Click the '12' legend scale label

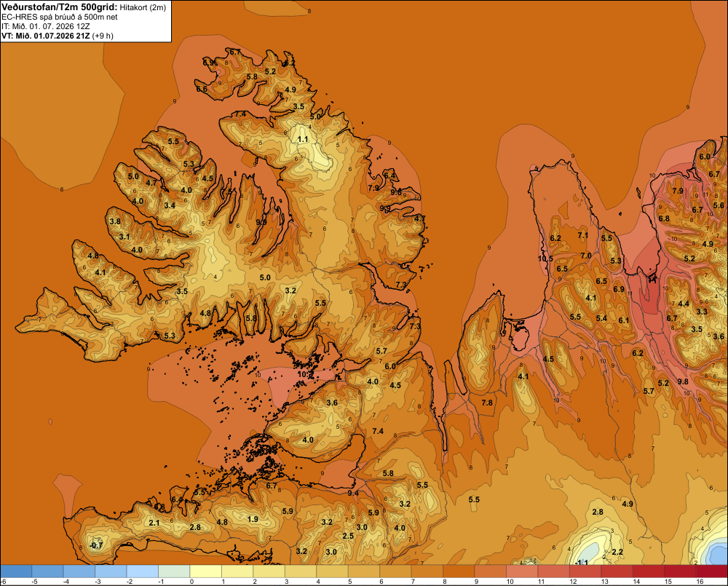(573, 582)
